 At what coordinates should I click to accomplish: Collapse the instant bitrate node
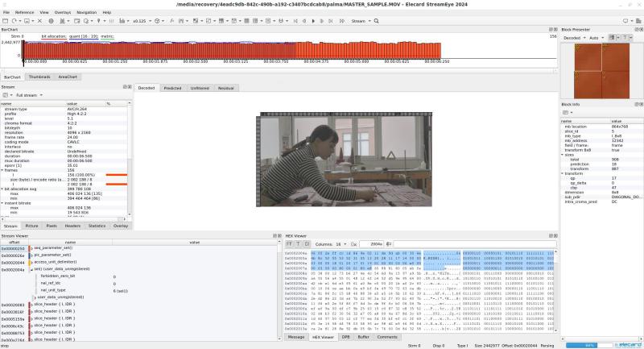point(2,203)
